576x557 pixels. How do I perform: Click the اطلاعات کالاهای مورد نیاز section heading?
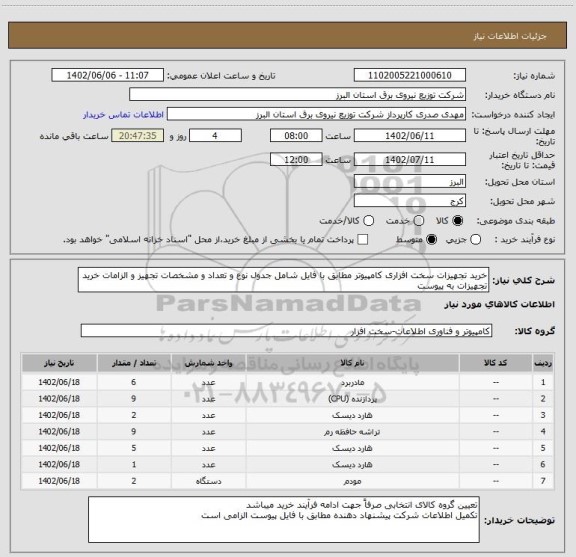pos(500,305)
